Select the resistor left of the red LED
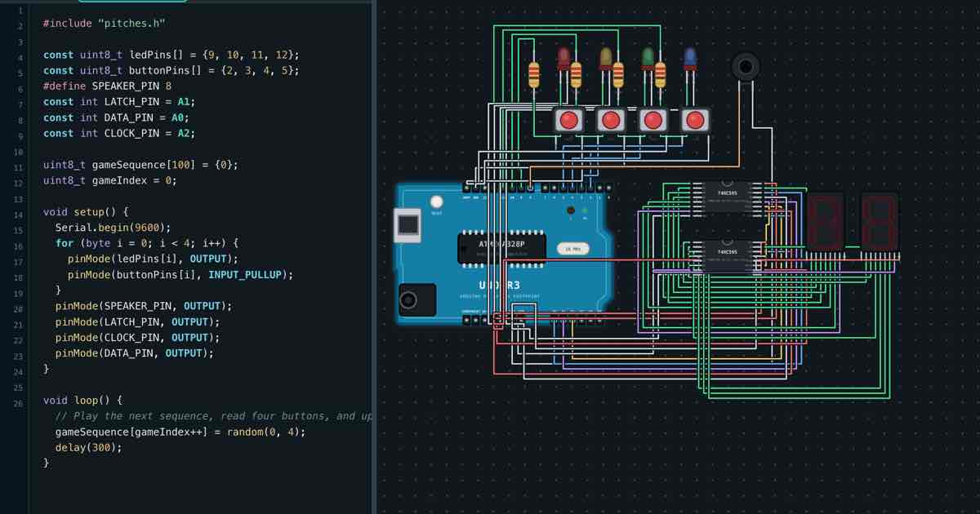The height and width of the screenshot is (514, 980). [534, 75]
